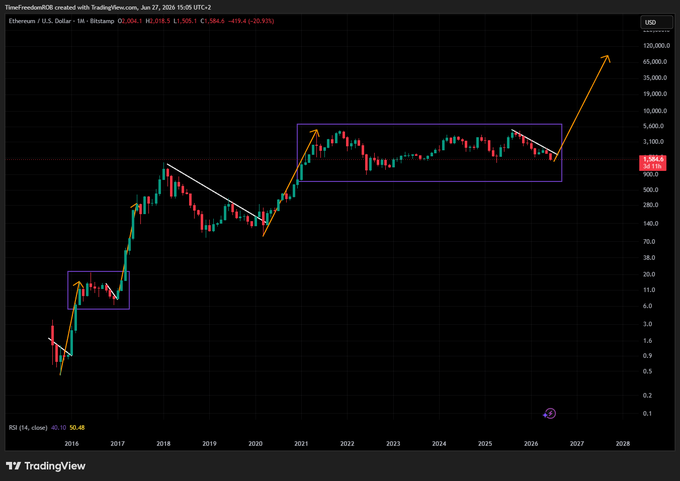
Task: Click the 2025 label on time axis
Action: point(485,444)
